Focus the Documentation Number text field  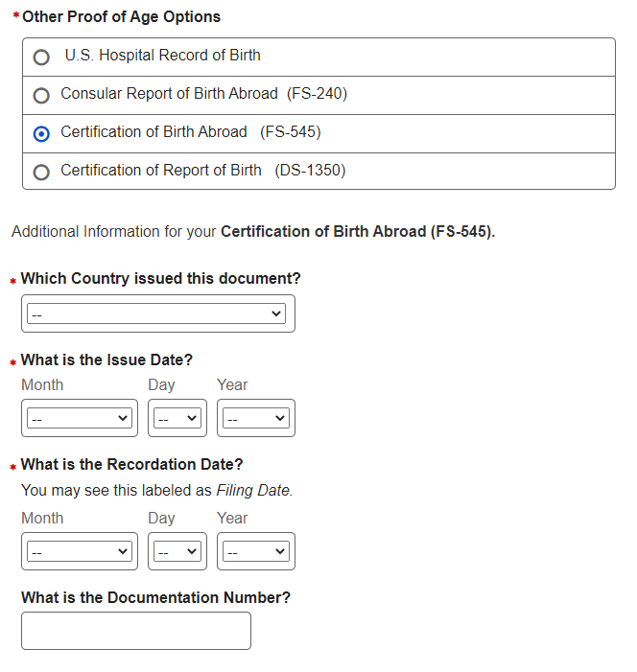[135, 631]
